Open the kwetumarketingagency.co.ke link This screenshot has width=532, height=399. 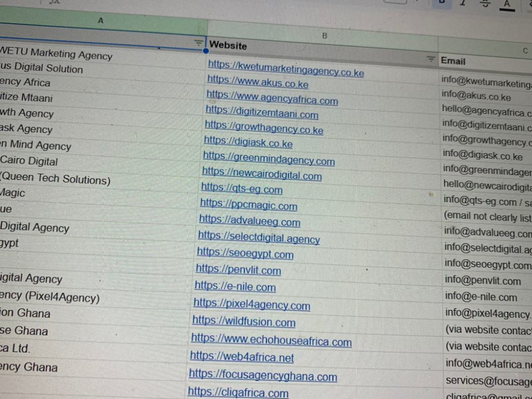pos(286,68)
